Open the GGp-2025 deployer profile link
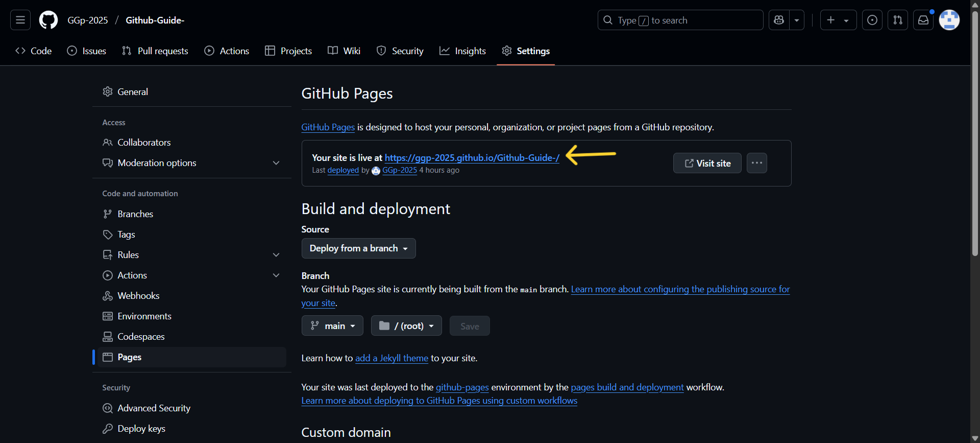980x443 pixels. click(x=400, y=170)
